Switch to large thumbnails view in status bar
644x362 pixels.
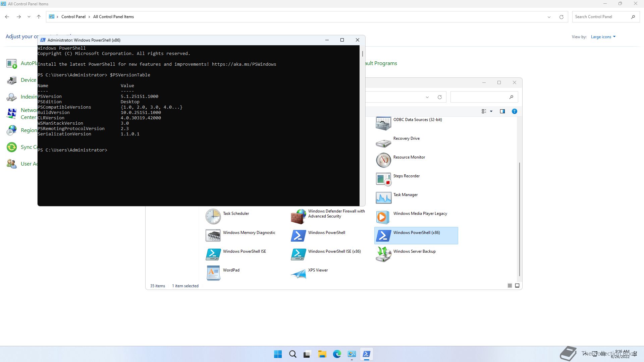[x=517, y=286]
